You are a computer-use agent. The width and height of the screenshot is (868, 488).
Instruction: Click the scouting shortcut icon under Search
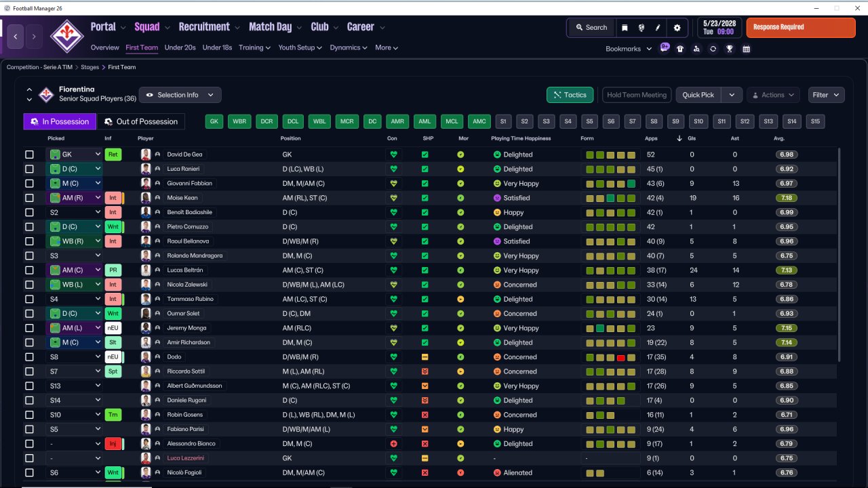(696, 49)
